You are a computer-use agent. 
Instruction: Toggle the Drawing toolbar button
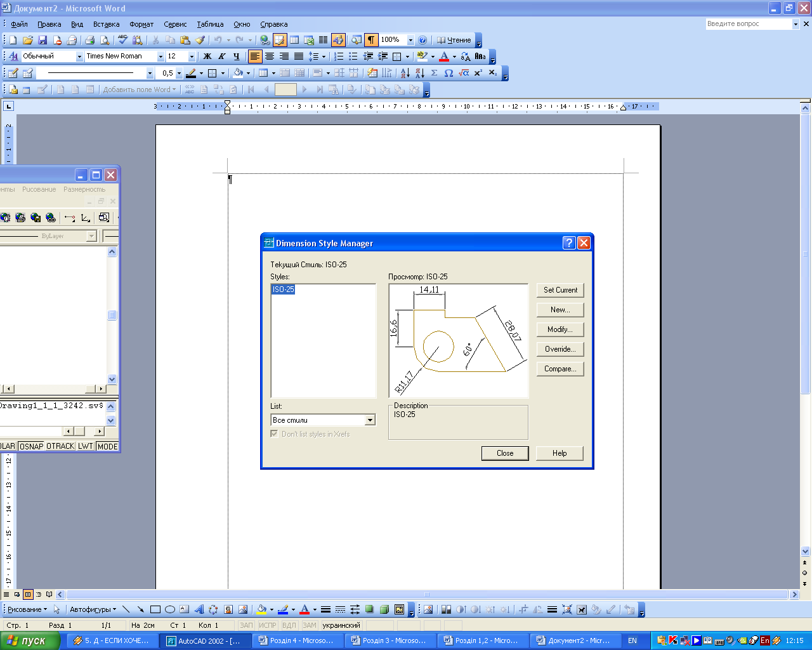pyautogui.click(x=338, y=40)
